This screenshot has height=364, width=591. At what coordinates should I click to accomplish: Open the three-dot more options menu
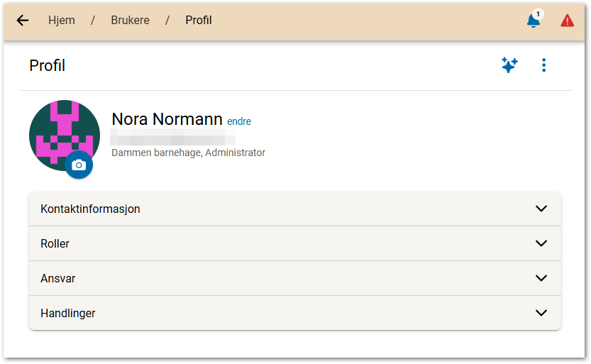tap(543, 65)
